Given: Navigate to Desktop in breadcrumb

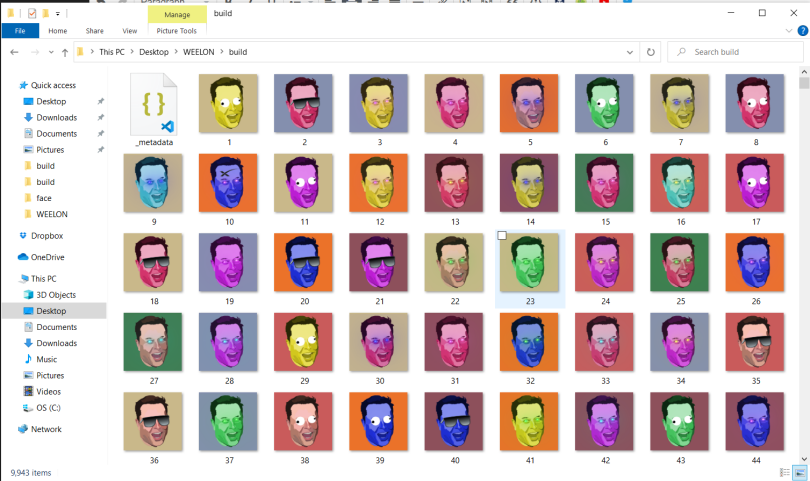Looking at the screenshot, I should 153,52.
